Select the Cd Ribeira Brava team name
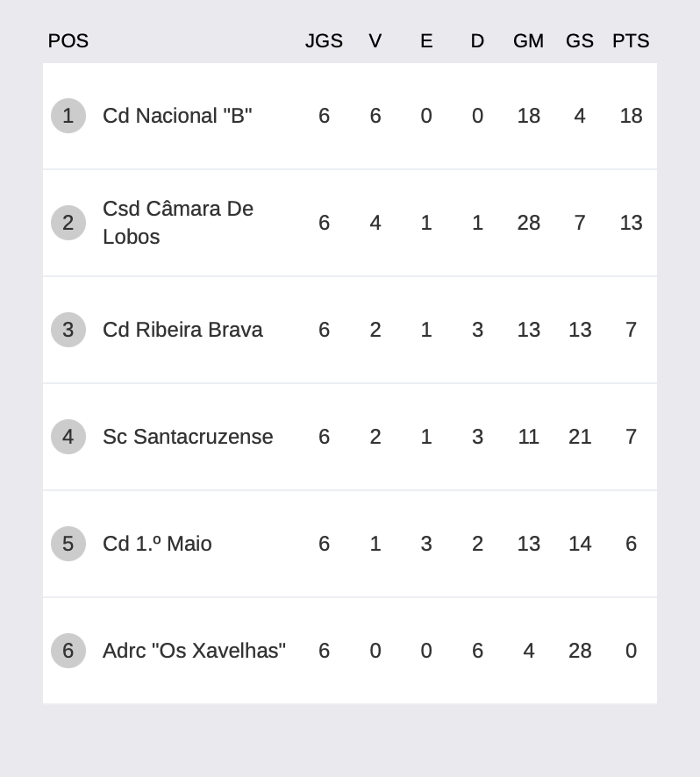 point(182,330)
